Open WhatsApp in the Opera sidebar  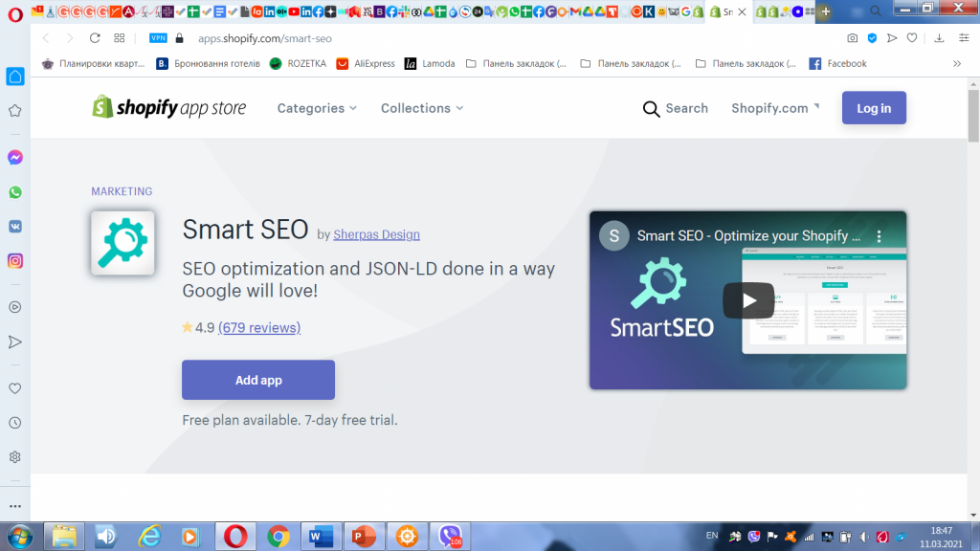click(15, 192)
